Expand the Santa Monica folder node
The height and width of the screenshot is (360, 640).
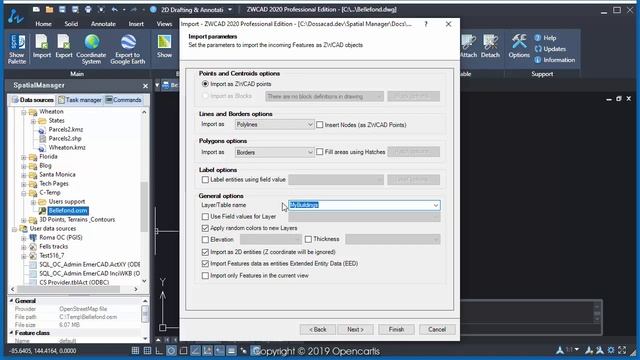24,175
